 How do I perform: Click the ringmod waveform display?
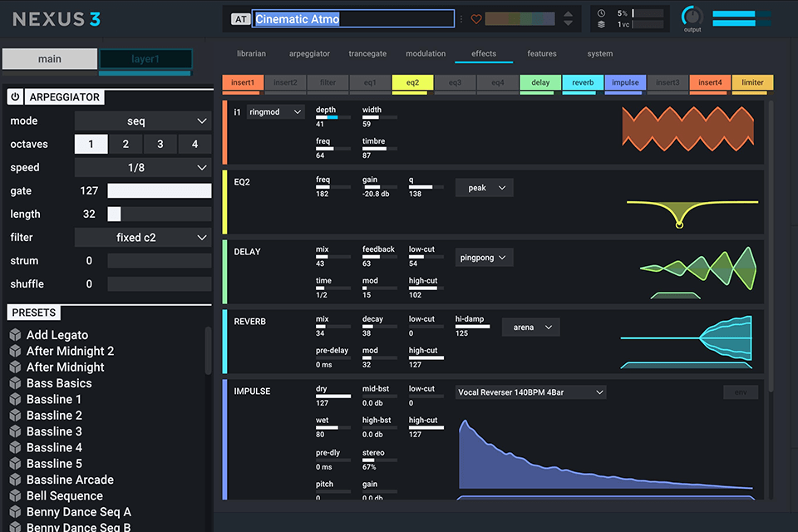click(x=687, y=129)
